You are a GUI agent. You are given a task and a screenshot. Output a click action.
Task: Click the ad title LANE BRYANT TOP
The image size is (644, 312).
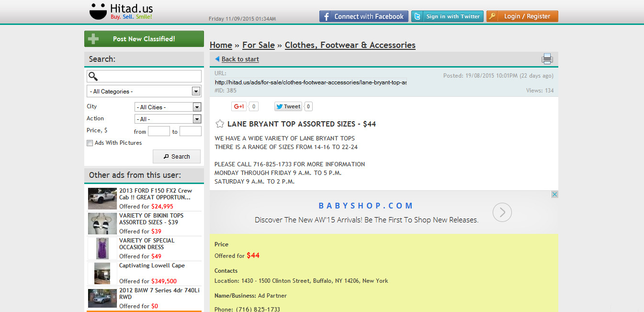[302, 124]
